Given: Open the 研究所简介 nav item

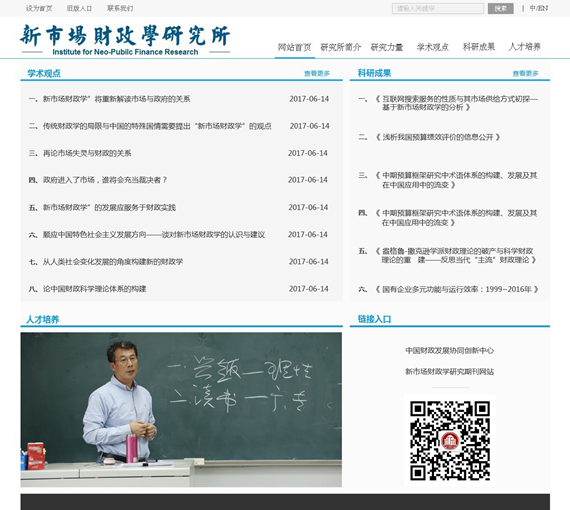Looking at the screenshot, I should click(x=341, y=47).
